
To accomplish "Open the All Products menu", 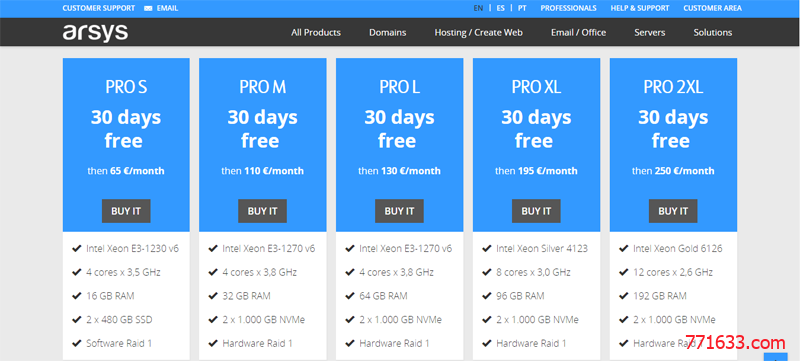I will tap(316, 33).
